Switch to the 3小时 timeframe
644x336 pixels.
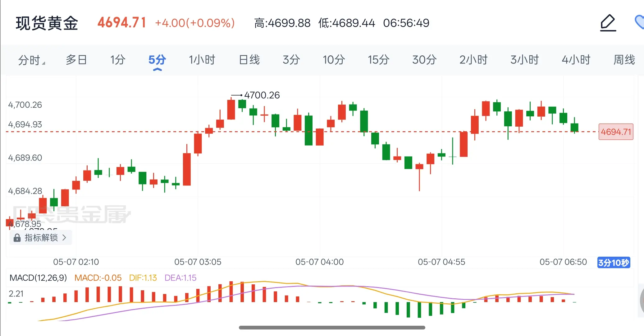pyautogui.click(x=524, y=59)
